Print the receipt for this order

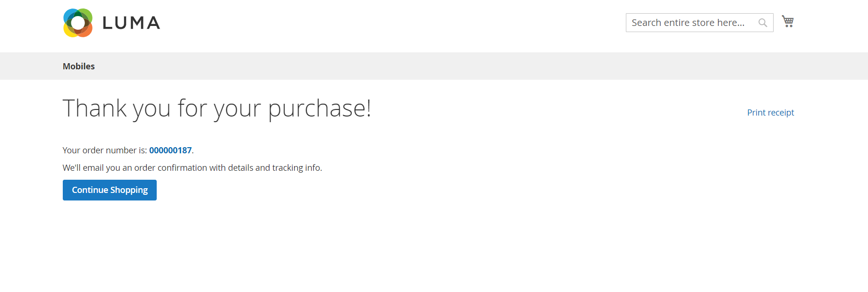click(x=770, y=113)
